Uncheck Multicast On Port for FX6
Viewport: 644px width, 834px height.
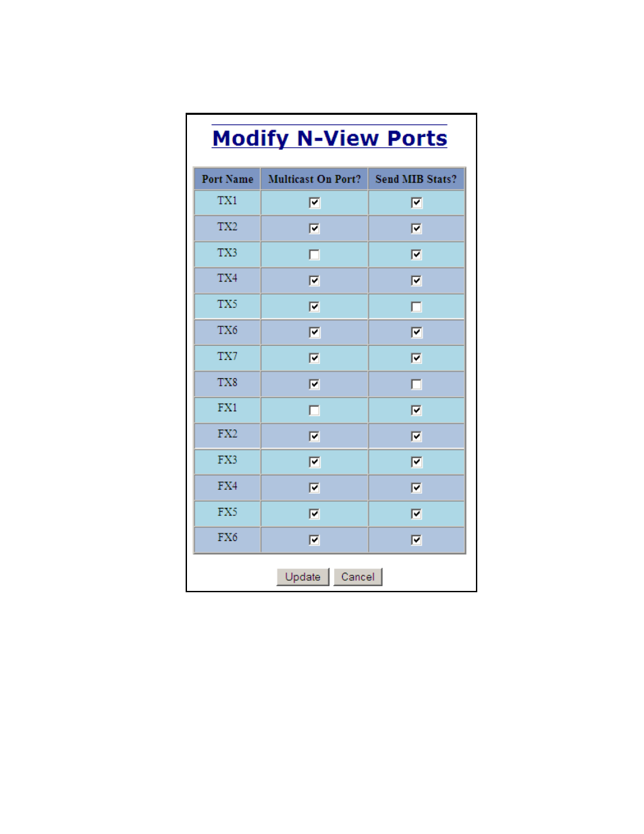(x=314, y=540)
